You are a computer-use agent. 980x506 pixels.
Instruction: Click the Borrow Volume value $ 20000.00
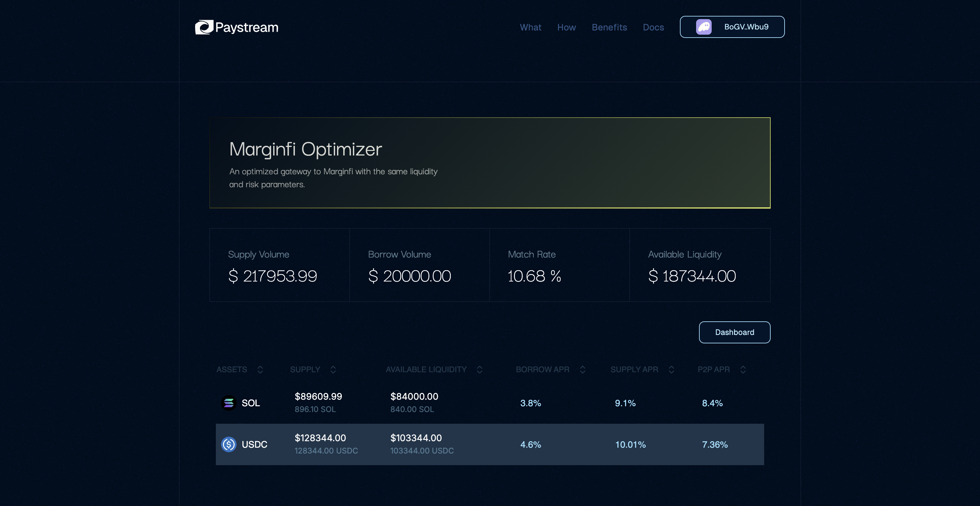[409, 276]
